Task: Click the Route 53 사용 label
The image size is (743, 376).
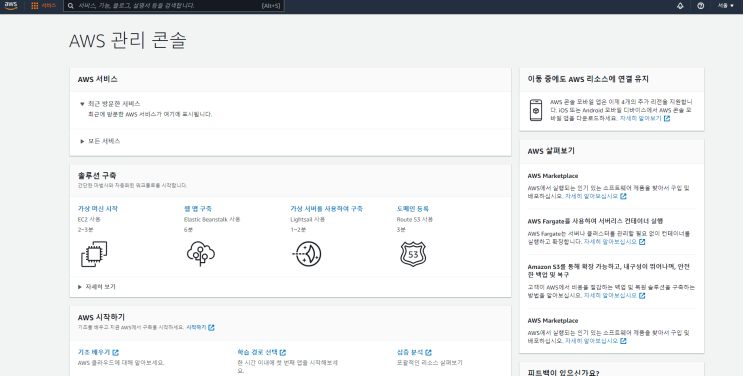Action: point(415,220)
